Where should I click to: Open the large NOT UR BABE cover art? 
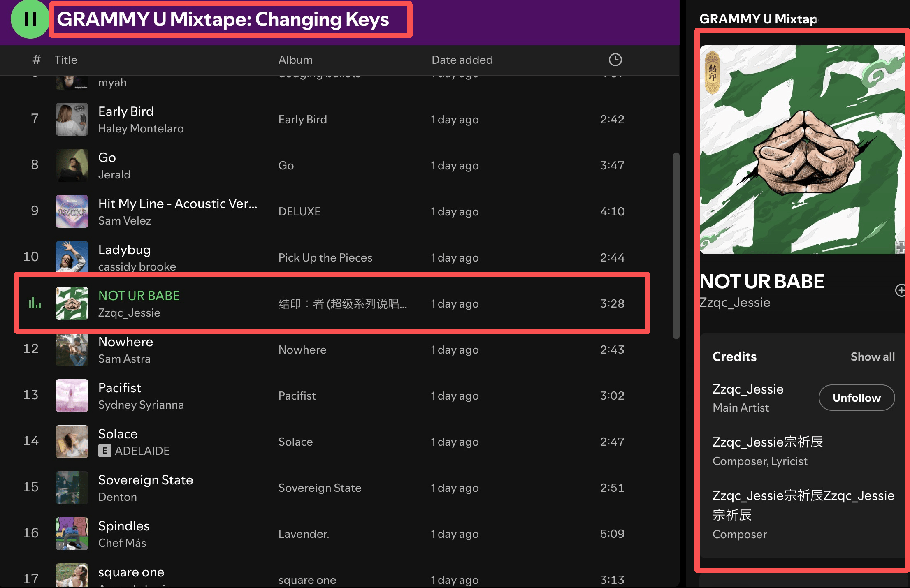tap(801, 150)
